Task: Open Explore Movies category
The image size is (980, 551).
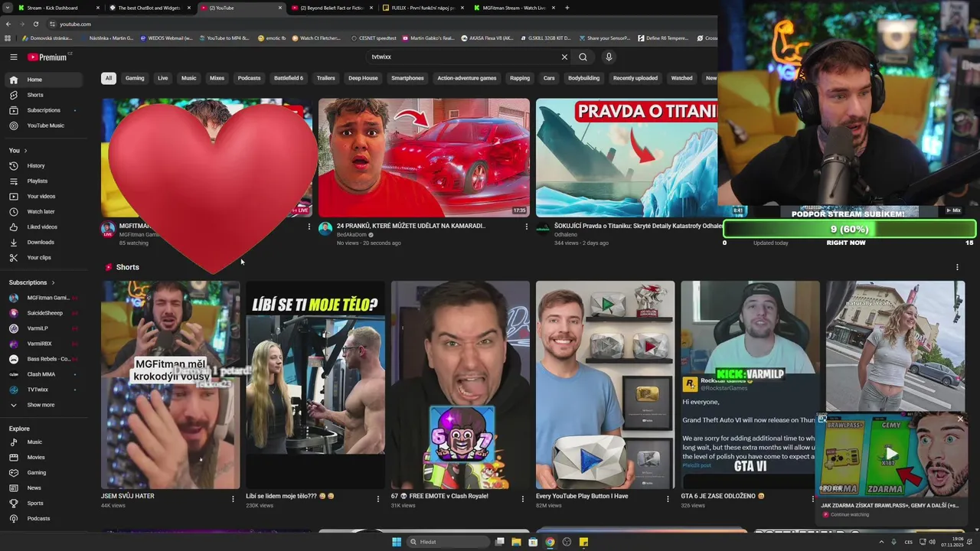Action: (x=43, y=457)
